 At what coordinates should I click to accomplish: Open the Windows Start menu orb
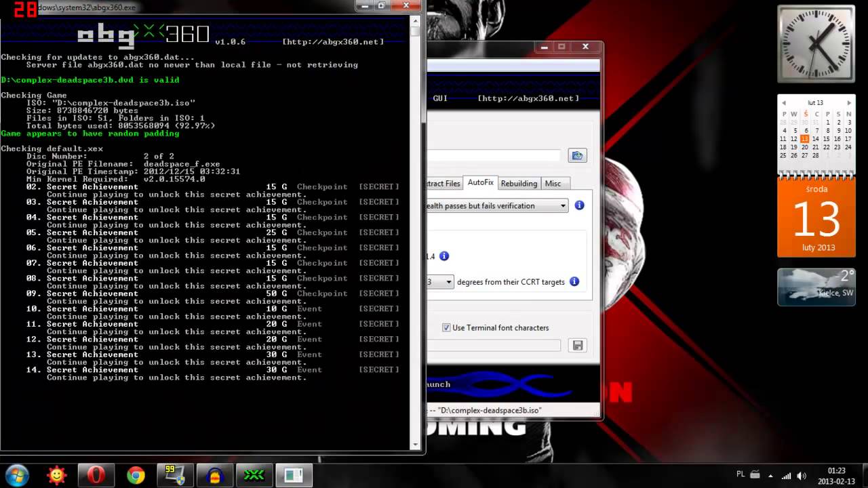click(16, 475)
